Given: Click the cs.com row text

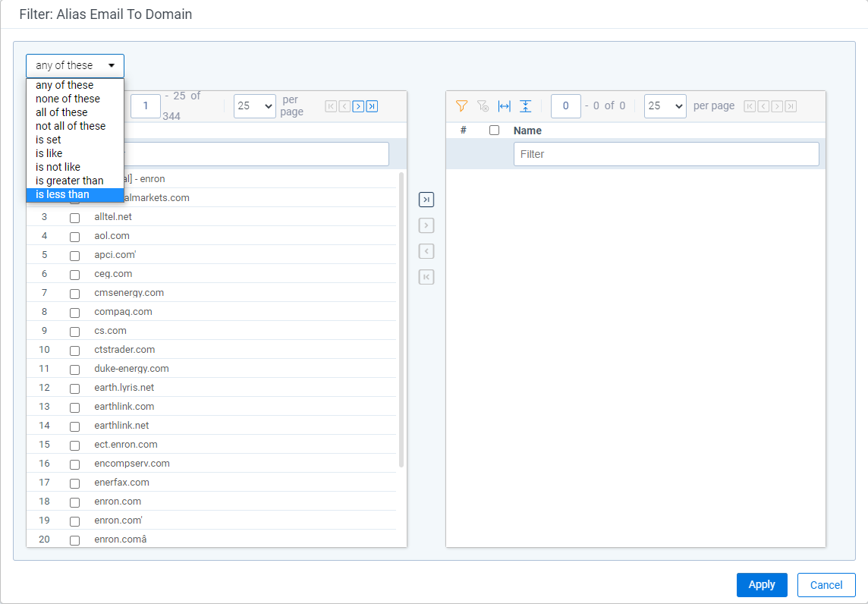Looking at the screenshot, I should pos(110,331).
